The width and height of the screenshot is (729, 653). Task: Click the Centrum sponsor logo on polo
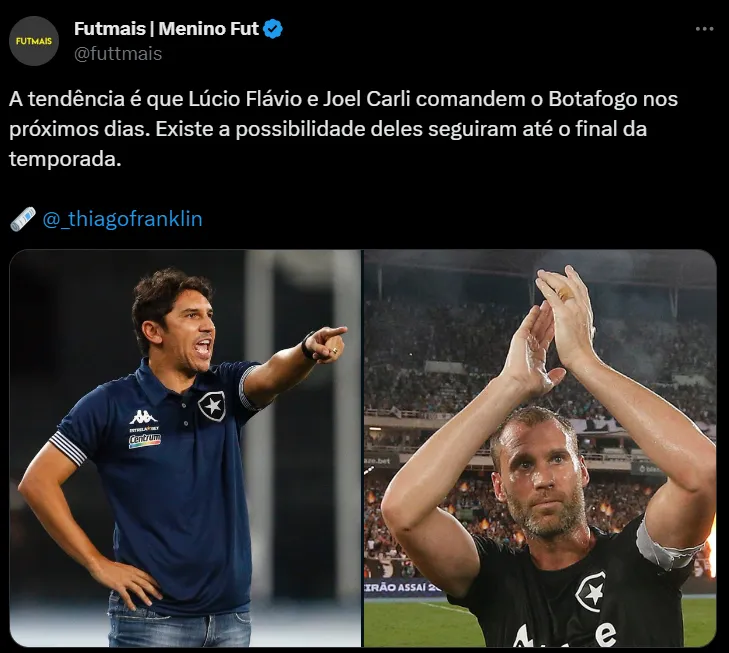[x=145, y=441]
